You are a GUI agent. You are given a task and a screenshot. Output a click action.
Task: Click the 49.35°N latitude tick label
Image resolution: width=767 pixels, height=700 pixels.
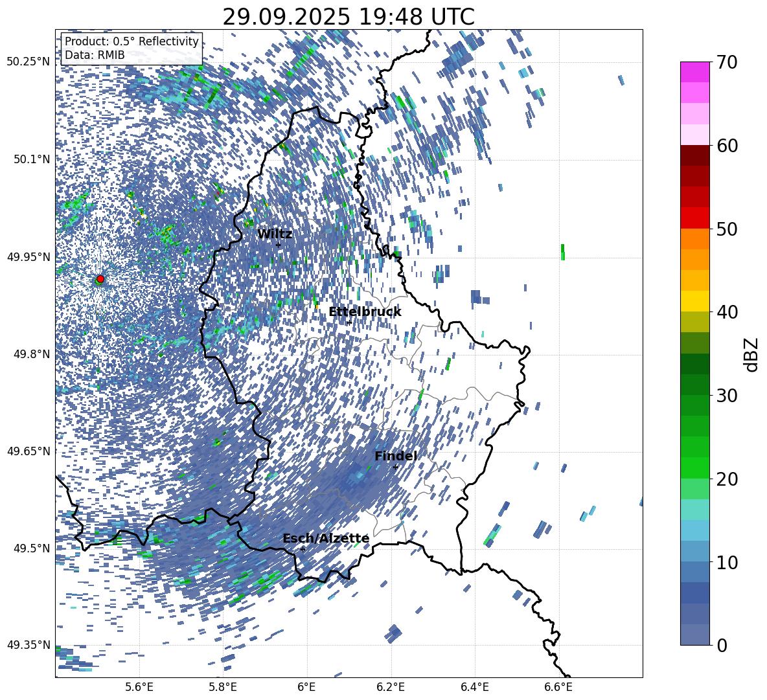(x=29, y=645)
